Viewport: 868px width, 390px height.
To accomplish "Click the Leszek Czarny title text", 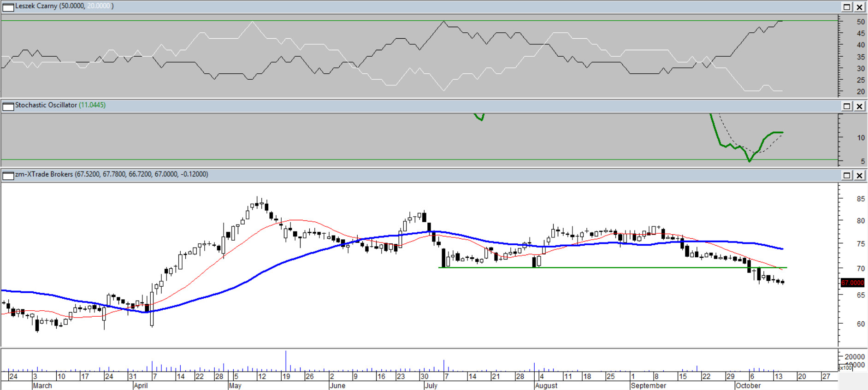I will [36, 6].
